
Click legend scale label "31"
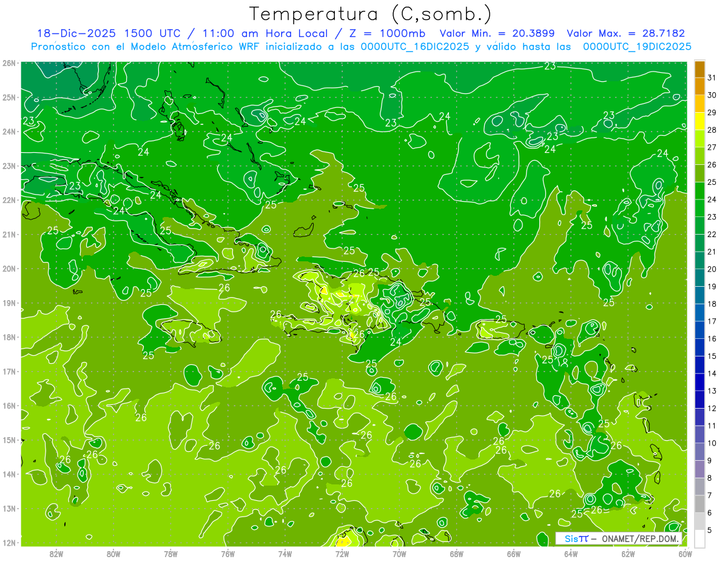coord(712,78)
